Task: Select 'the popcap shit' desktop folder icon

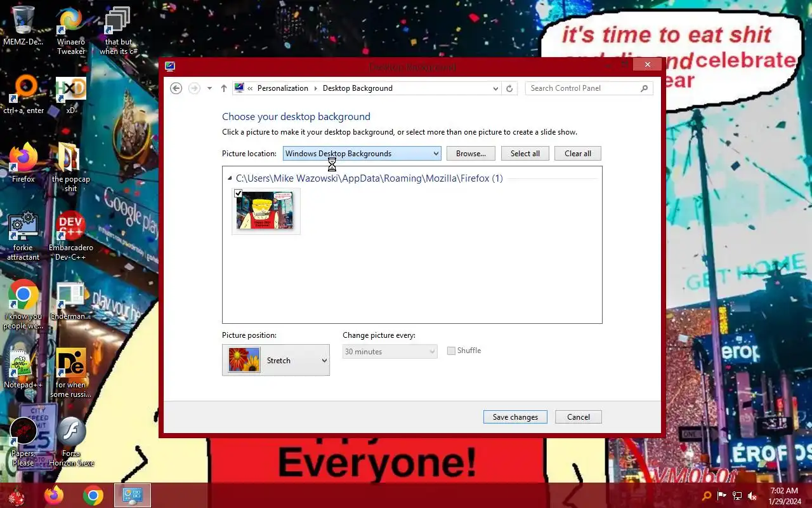Action: (70, 168)
